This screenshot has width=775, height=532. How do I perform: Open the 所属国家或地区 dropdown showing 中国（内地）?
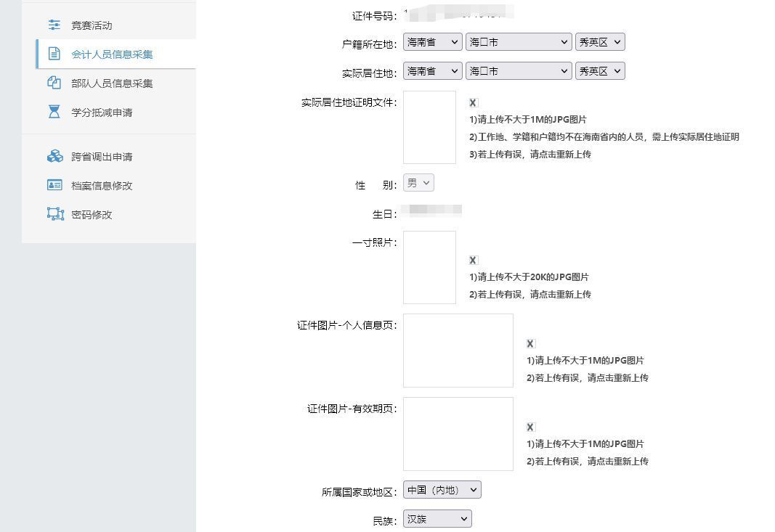click(x=442, y=489)
